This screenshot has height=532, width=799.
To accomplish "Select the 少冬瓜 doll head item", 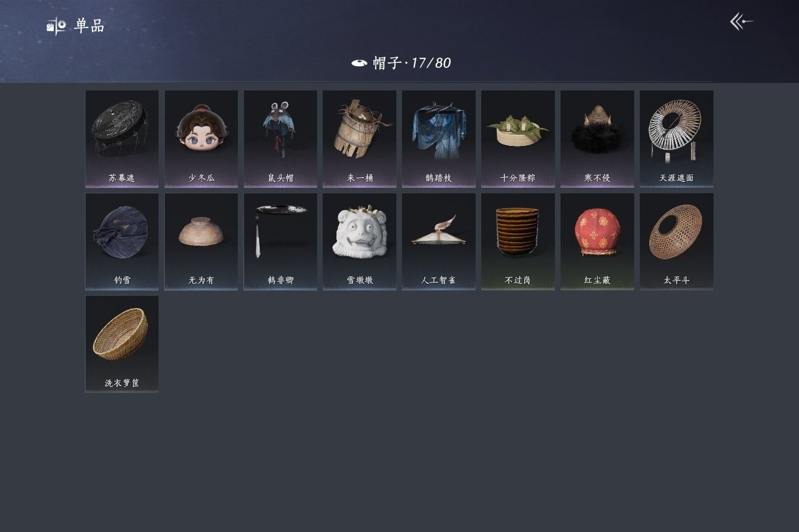I will tap(201, 139).
